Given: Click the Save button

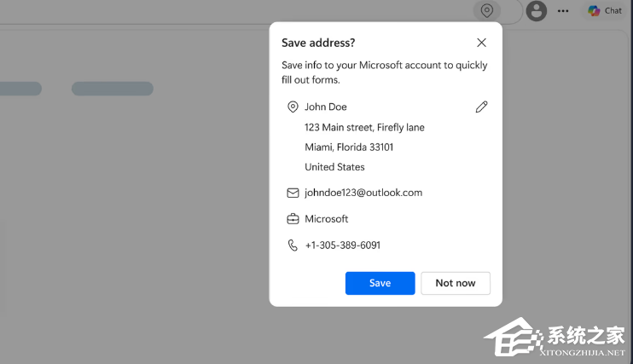Looking at the screenshot, I should [380, 283].
